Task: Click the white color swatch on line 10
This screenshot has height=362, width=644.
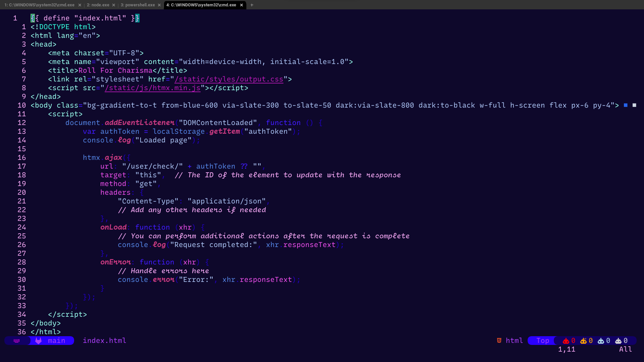Action: point(634,105)
